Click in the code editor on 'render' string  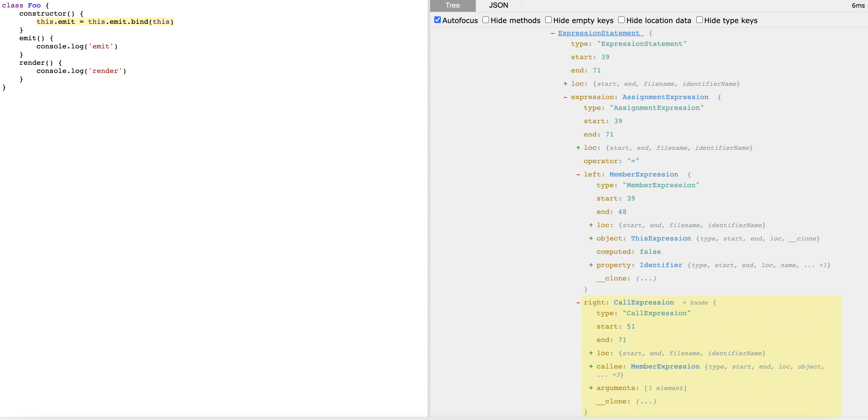coord(105,71)
